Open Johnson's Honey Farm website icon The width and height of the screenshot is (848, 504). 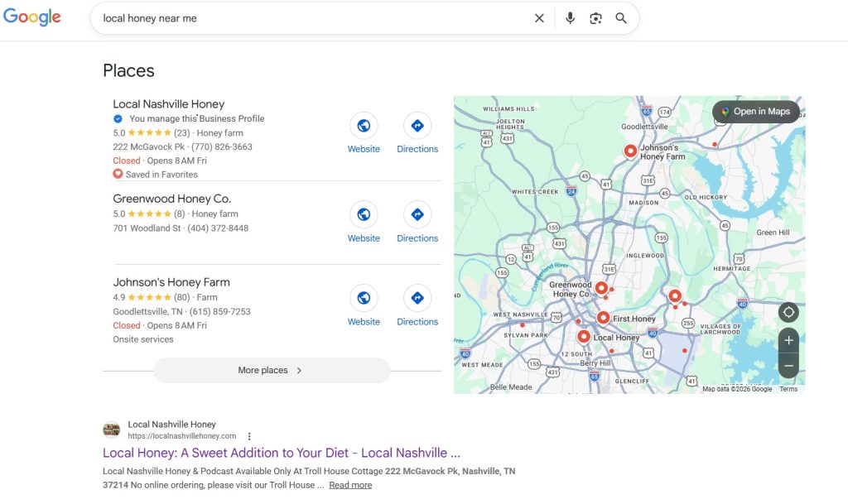(364, 299)
